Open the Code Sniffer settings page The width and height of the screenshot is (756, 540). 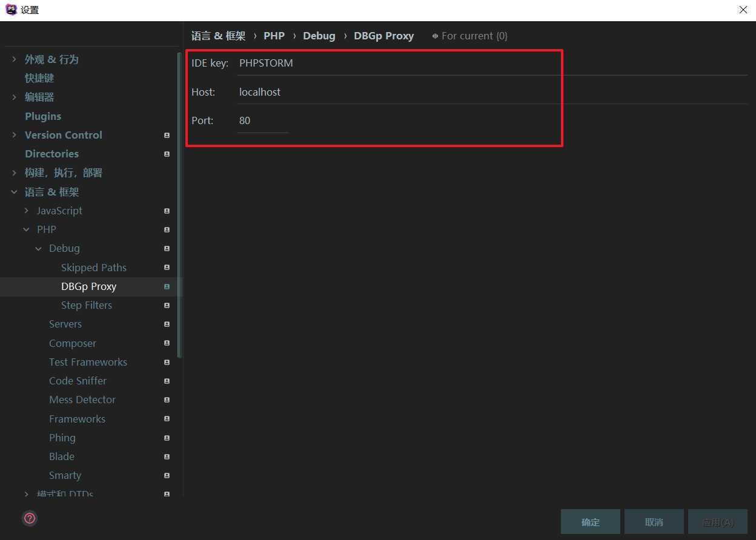click(78, 381)
